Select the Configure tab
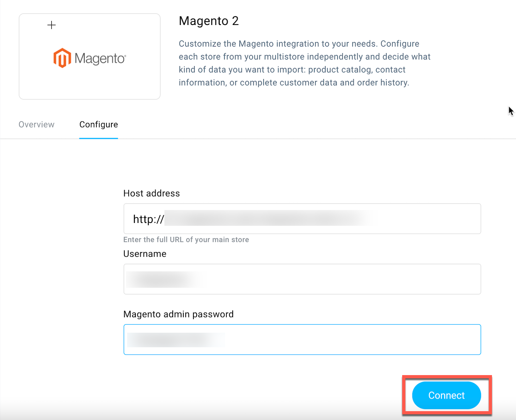Viewport: 516px width, 420px height. (99, 125)
